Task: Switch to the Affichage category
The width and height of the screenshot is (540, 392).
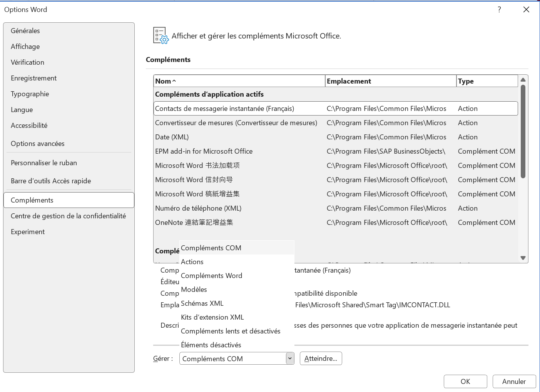Action: click(x=69, y=47)
